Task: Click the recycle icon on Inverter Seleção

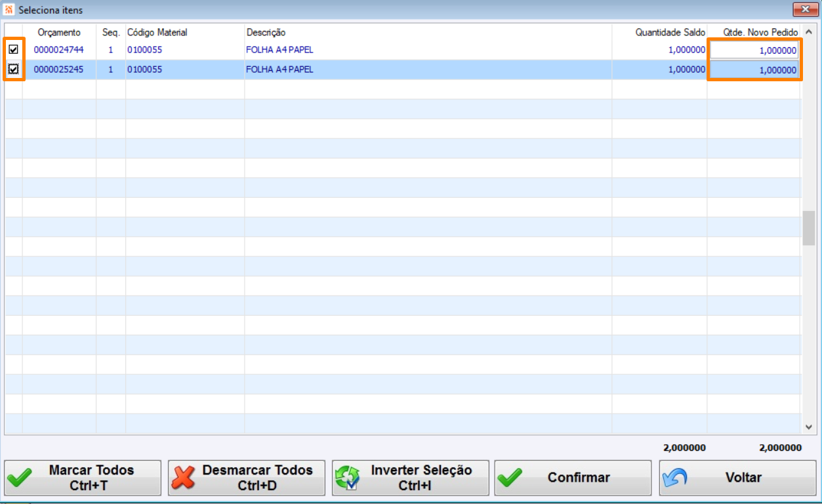Action: click(347, 478)
